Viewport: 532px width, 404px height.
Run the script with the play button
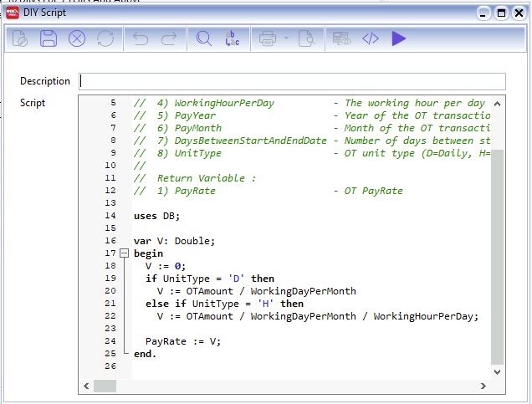pyautogui.click(x=399, y=38)
